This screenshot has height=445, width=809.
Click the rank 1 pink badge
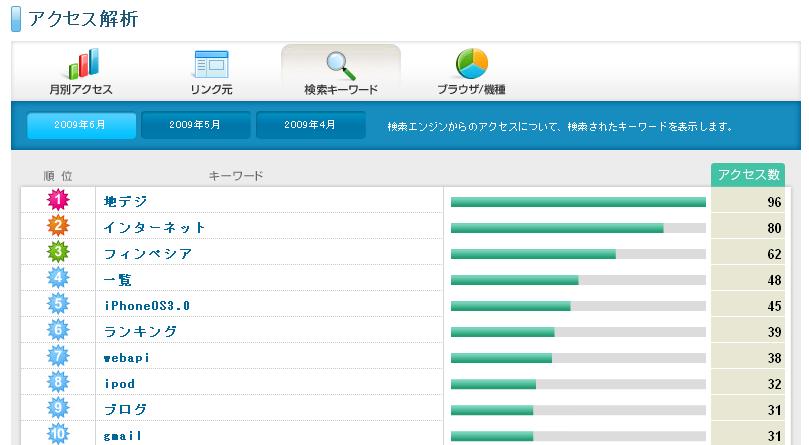point(59,201)
